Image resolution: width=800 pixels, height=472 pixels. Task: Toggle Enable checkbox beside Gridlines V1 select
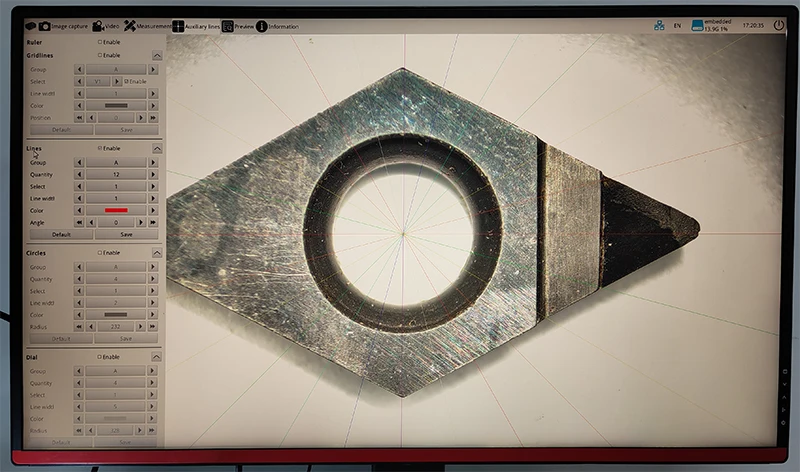(x=127, y=81)
